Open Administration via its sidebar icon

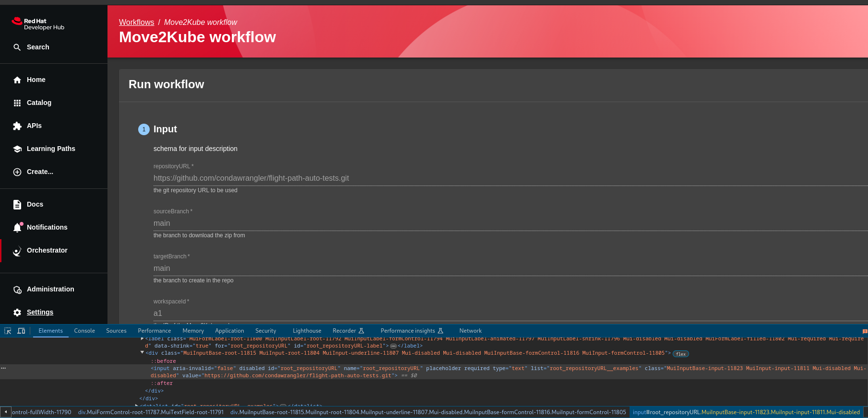[17, 290]
